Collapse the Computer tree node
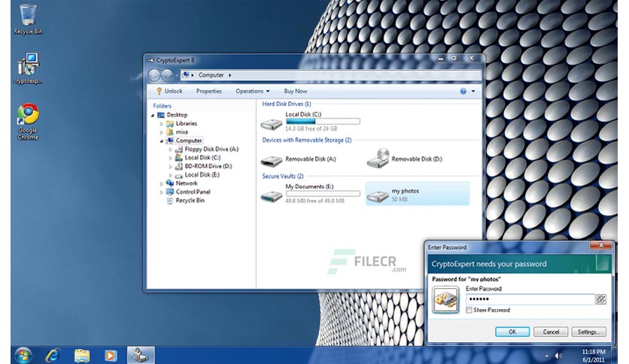 161,141
